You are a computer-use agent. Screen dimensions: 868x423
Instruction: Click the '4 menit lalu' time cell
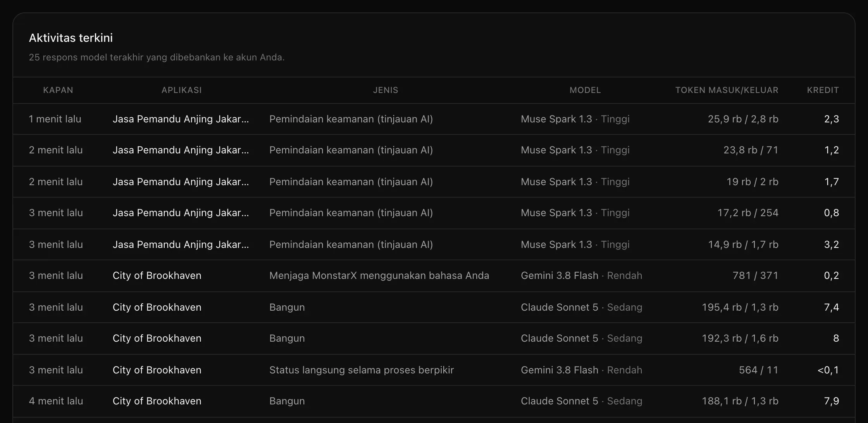tap(56, 401)
